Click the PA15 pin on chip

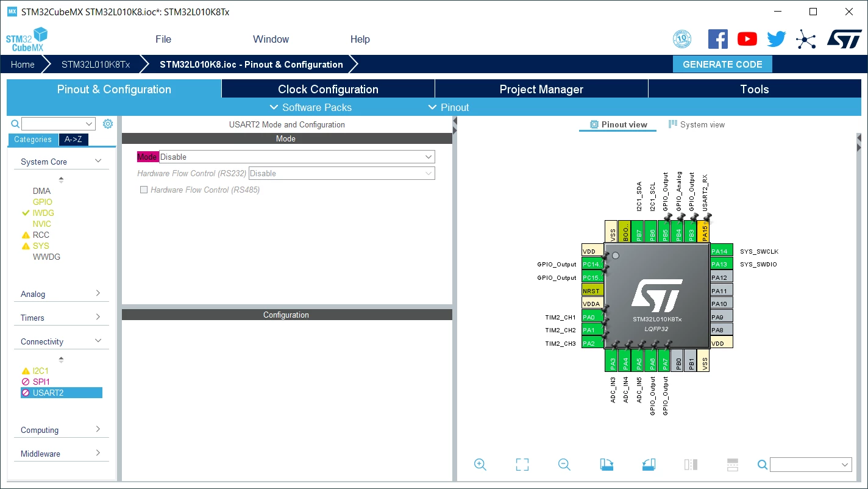pyautogui.click(x=704, y=232)
